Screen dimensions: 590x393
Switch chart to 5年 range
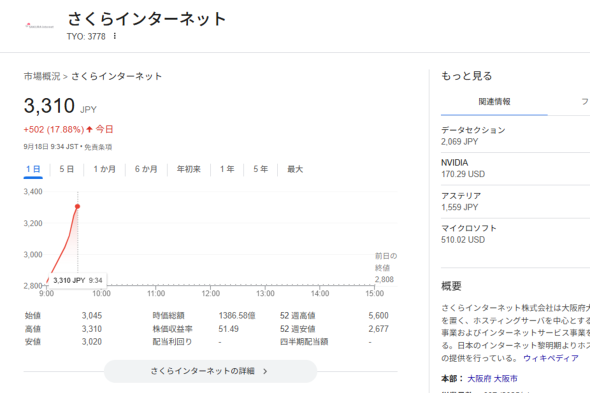coord(260,169)
